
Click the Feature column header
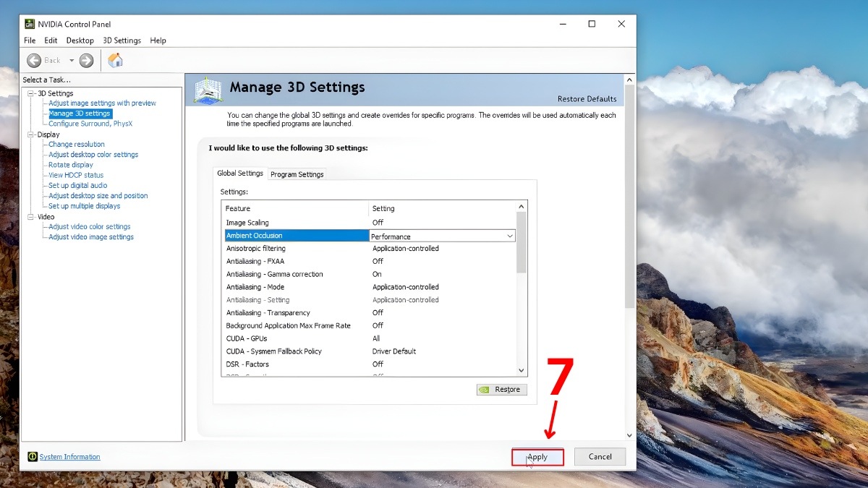295,208
